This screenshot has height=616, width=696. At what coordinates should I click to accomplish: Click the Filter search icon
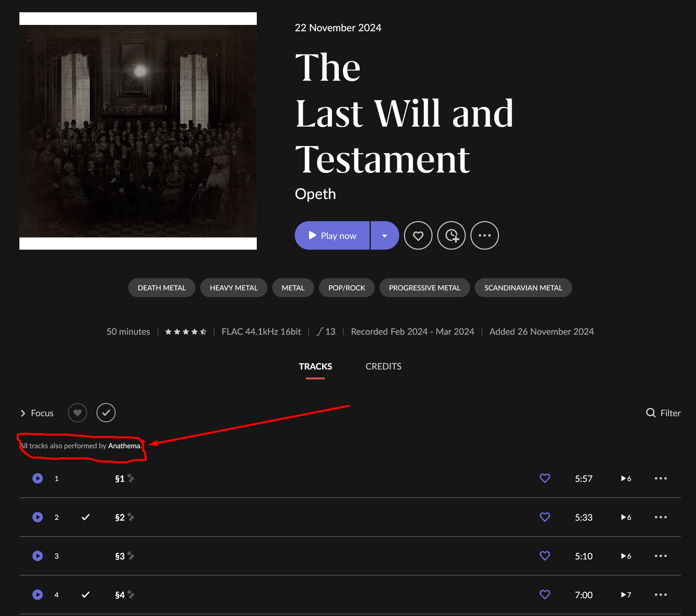click(x=650, y=413)
